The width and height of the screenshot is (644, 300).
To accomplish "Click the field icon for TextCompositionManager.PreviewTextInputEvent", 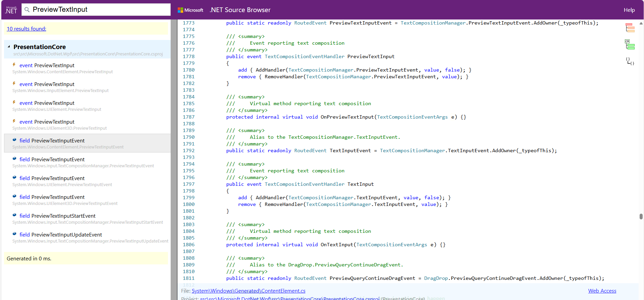I will click(14, 159).
